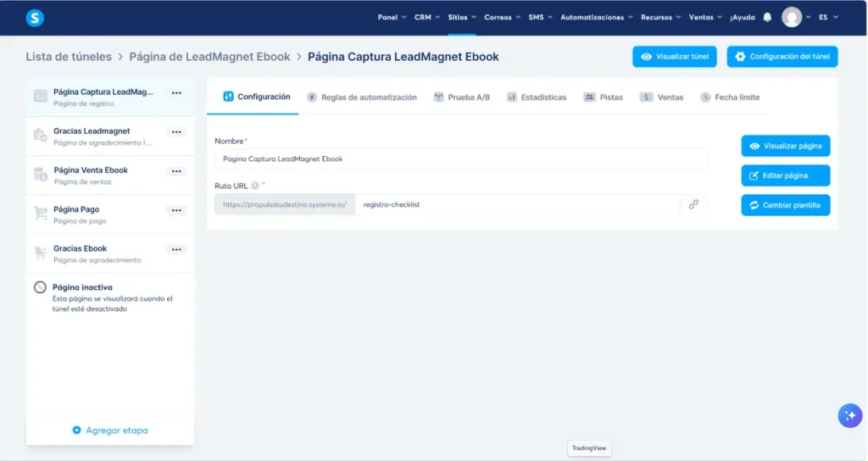Click the Ruta URL info icon

[254, 186]
